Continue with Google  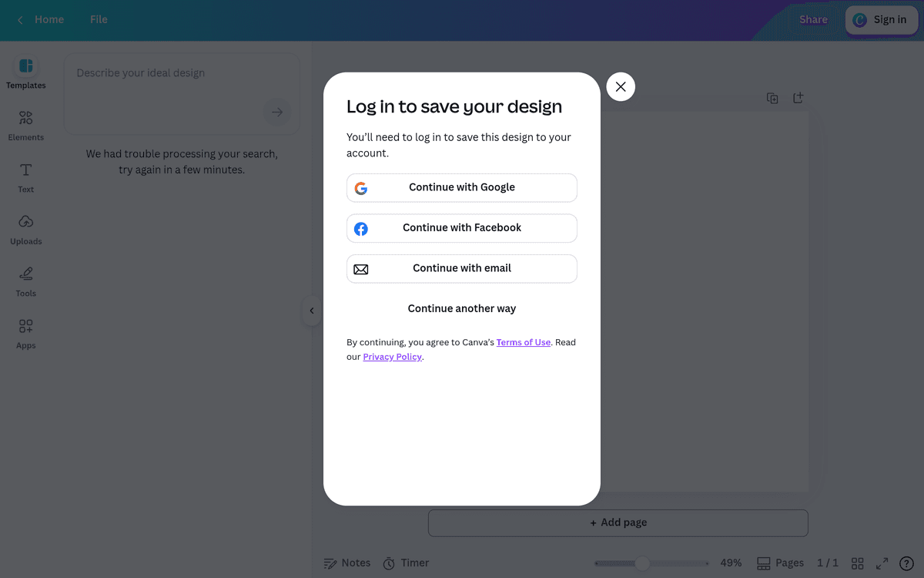point(462,187)
